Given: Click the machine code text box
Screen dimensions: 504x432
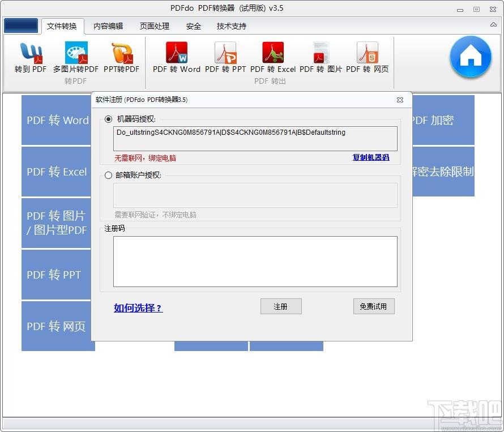Looking at the screenshot, I should (255, 139).
